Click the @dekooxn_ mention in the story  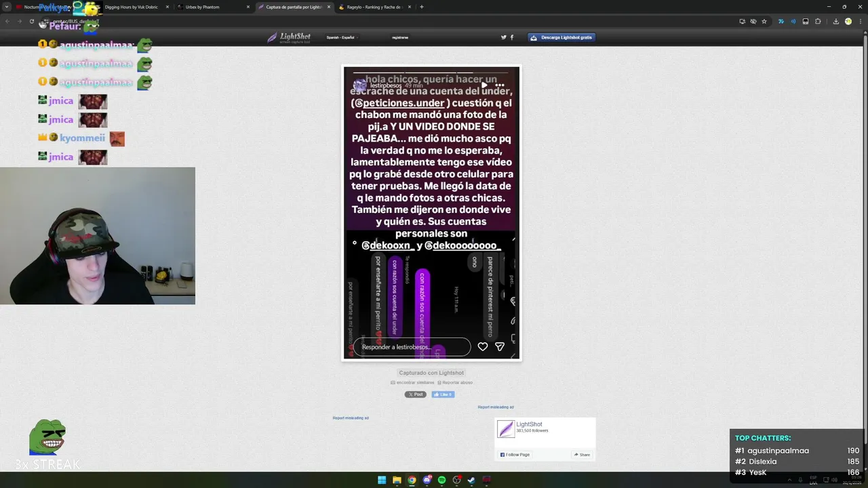[388, 245]
